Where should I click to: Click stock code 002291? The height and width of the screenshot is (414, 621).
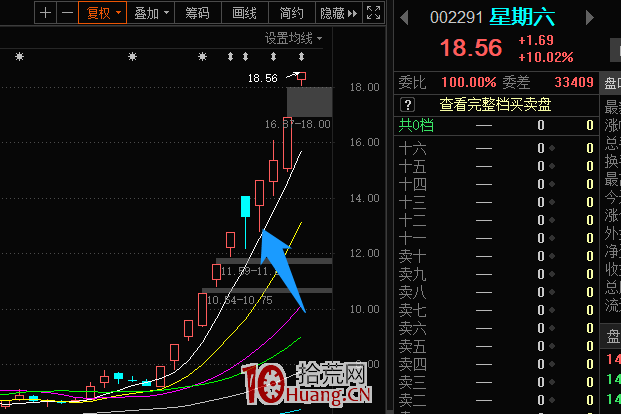[x=456, y=18]
